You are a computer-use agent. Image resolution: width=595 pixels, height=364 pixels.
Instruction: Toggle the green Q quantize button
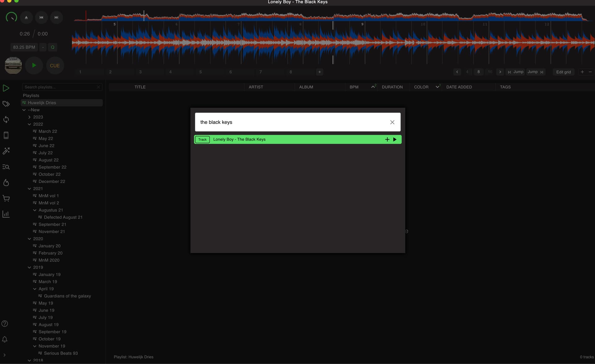coord(52,47)
